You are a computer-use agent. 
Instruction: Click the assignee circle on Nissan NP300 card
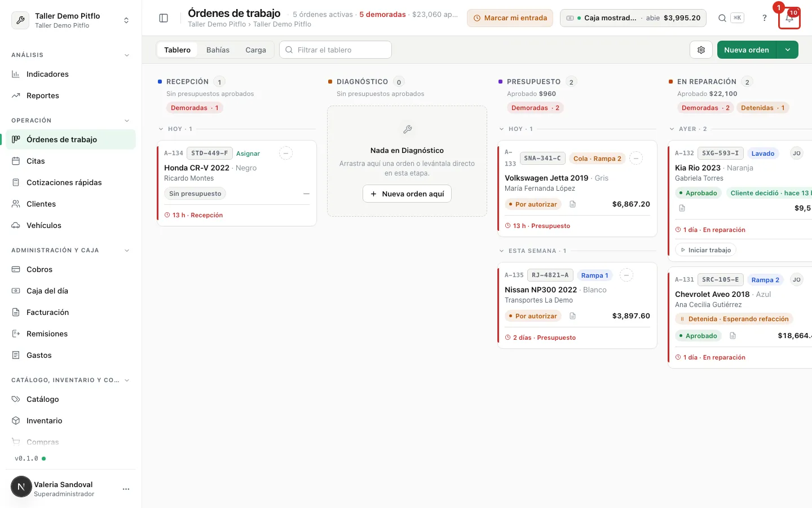point(626,275)
